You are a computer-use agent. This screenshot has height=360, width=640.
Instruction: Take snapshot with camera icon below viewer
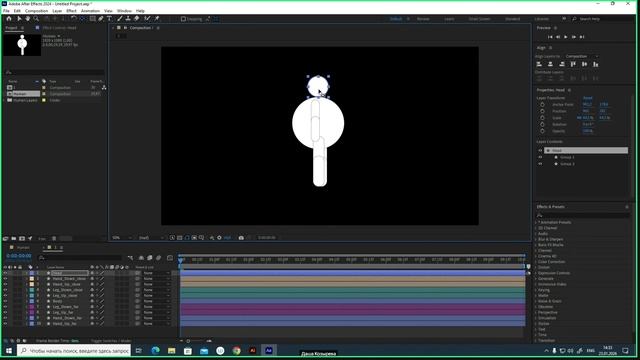(241, 238)
